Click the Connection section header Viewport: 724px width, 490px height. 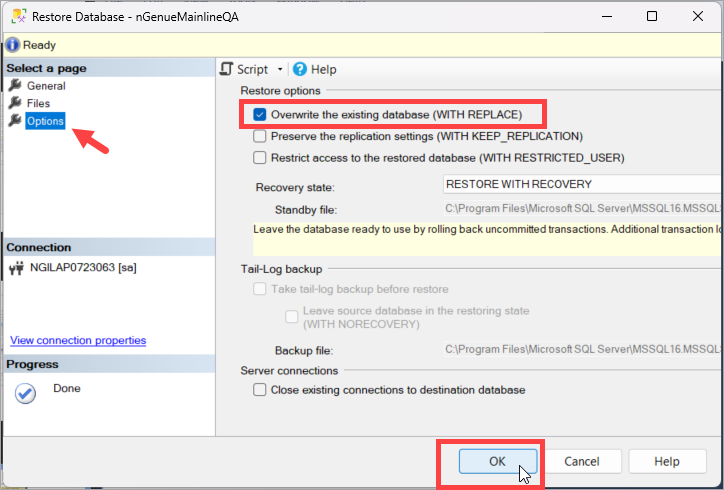pyautogui.click(x=109, y=247)
